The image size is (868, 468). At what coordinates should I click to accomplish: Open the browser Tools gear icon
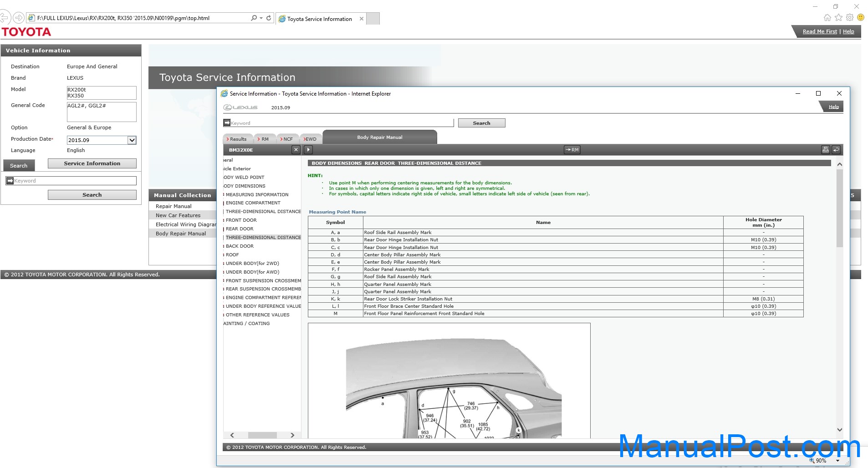[850, 18]
